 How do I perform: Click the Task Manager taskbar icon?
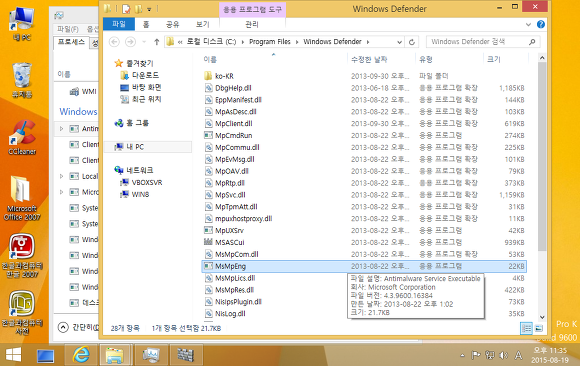click(151, 355)
